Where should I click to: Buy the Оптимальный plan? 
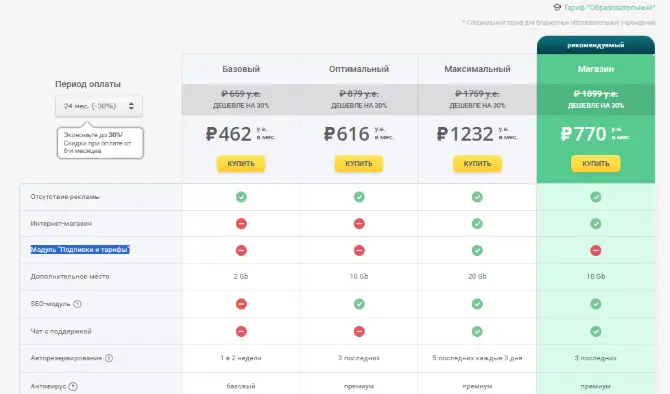point(359,164)
